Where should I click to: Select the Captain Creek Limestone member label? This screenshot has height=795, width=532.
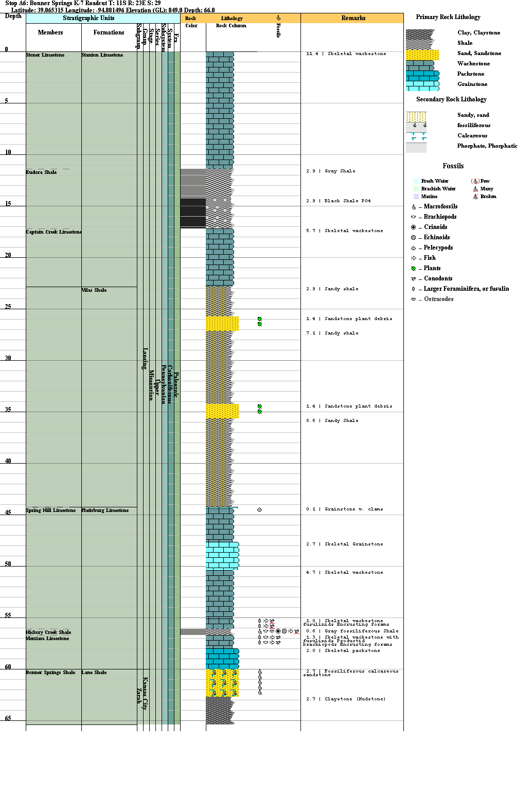[54, 232]
